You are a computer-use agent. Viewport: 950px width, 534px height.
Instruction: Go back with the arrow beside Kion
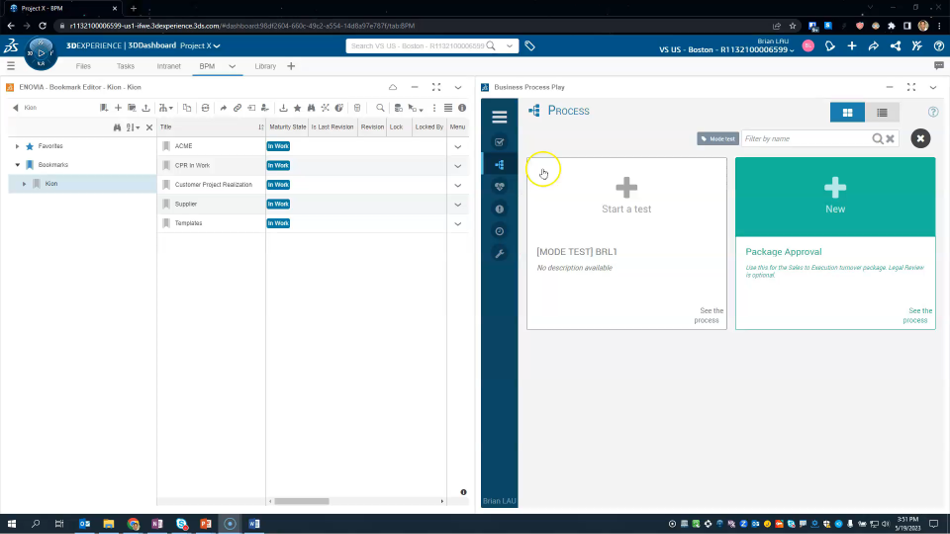(x=16, y=107)
